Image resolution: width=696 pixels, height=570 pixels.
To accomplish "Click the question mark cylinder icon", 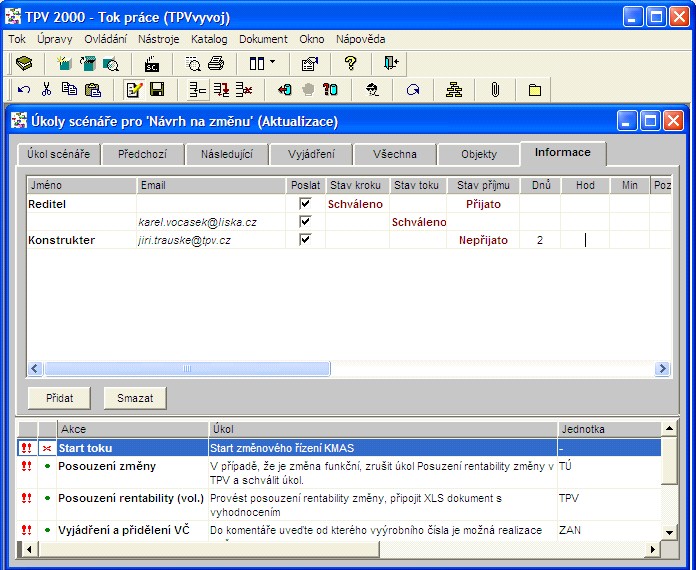I will click(x=330, y=90).
